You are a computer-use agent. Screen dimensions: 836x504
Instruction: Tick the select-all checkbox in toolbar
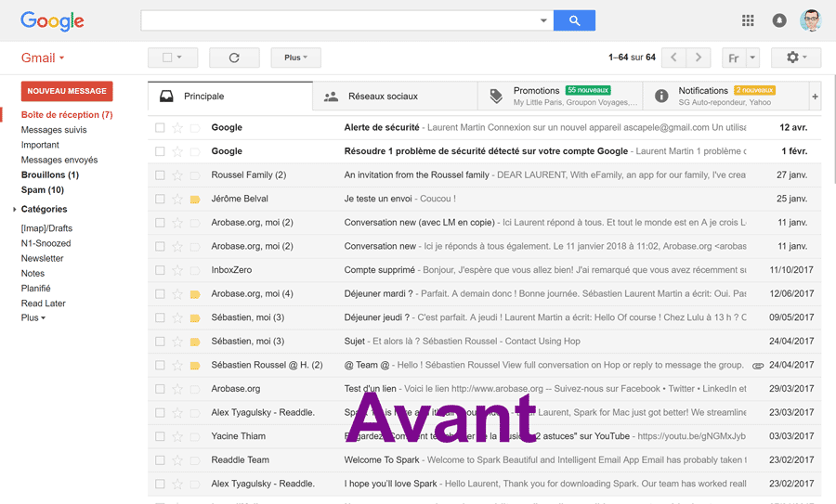(x=167, y=58)
